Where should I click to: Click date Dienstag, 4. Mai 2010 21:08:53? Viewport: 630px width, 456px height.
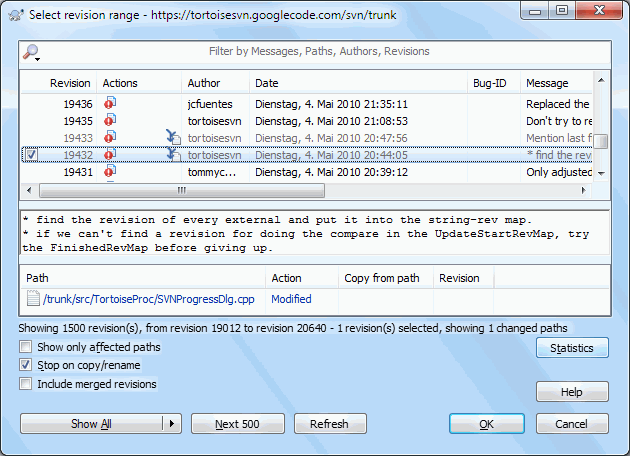click(x=331, y=121)
